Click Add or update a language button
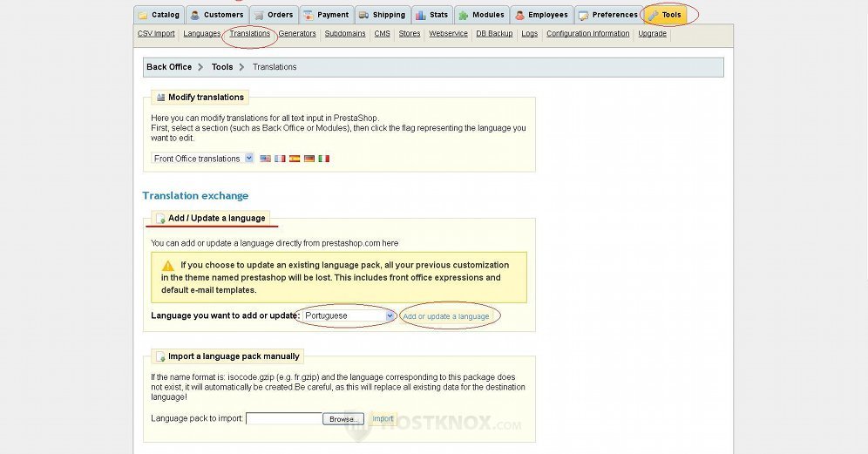This screenshot has width=868, height=454. coord(446,316)
